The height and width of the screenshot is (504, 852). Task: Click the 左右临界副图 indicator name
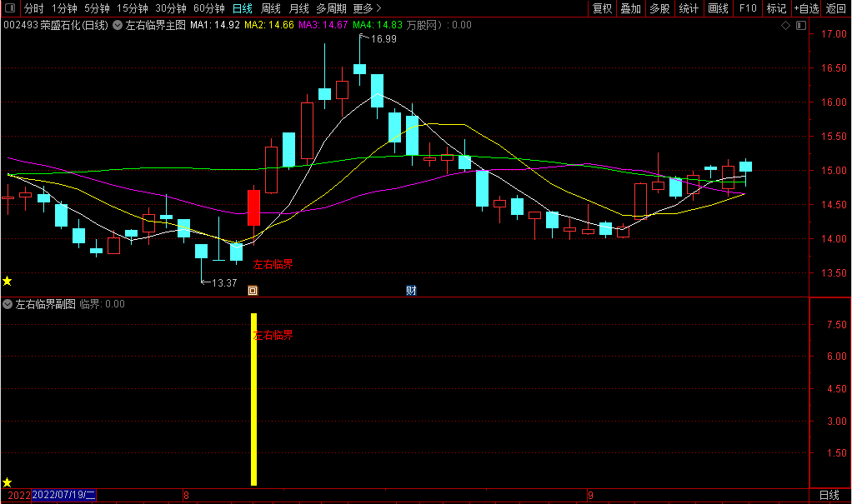pos(46,304)
